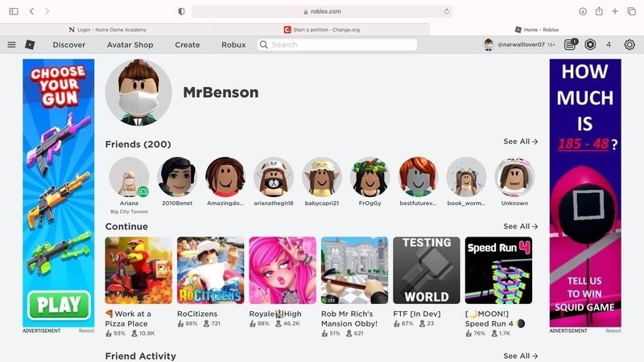Open the Royale High game thumbnail
The image size is (644, 362).
click(283, 269)
